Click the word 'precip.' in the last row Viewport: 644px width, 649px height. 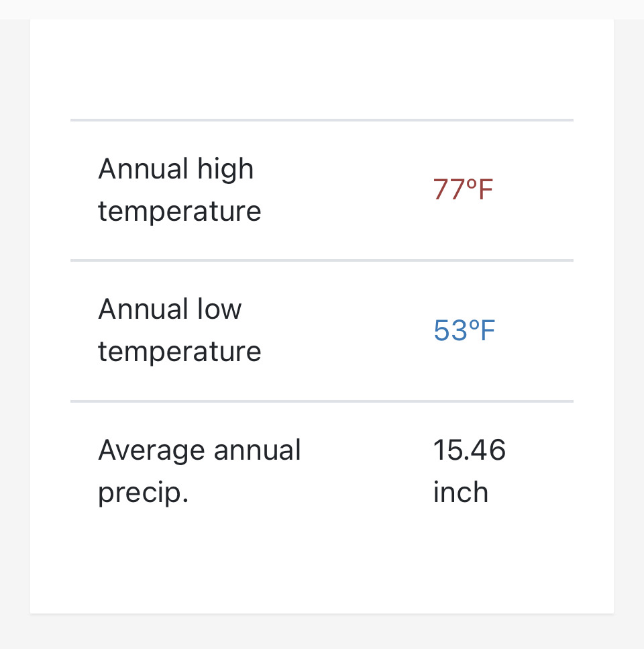(143, 493)
